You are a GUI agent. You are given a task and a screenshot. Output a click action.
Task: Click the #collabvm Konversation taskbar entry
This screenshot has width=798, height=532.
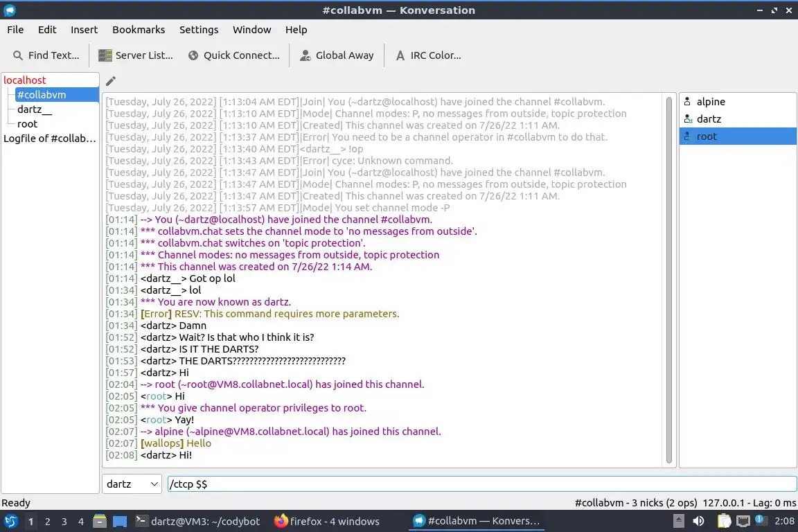477,522
